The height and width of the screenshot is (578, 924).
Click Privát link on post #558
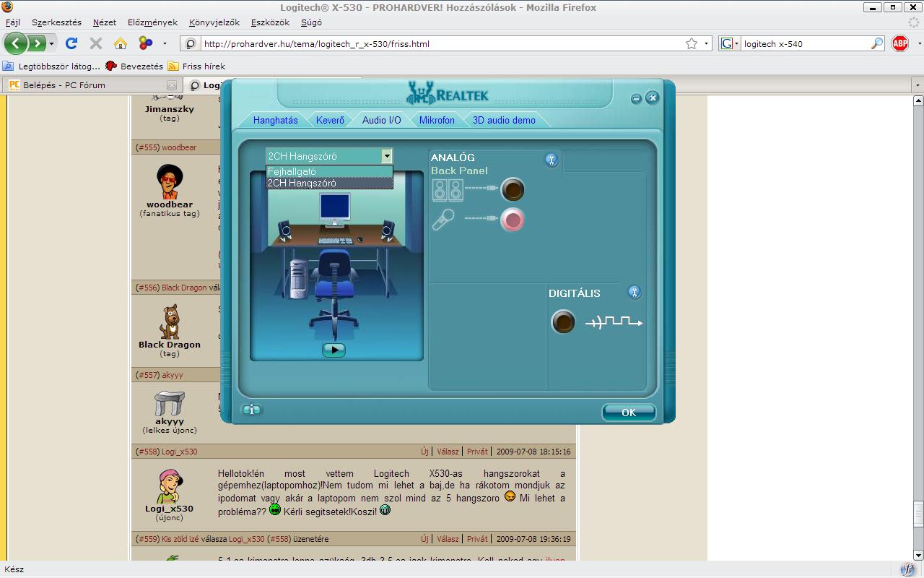tap(477, 452)
